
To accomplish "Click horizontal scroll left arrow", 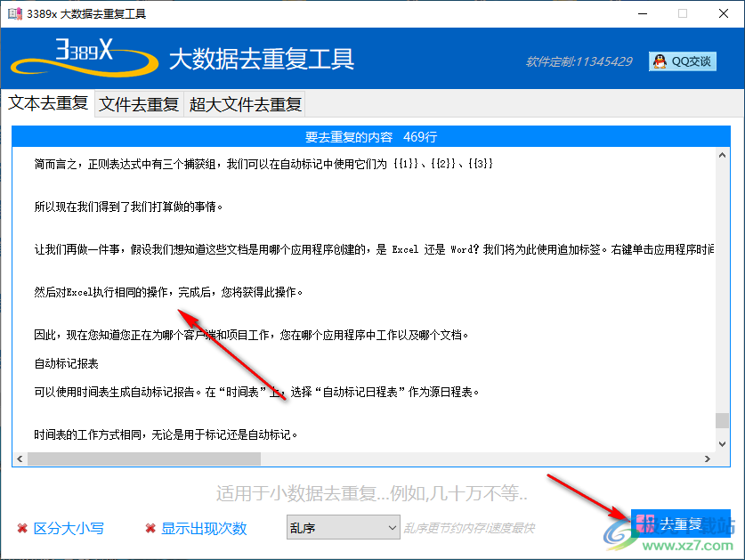I will [x=20, y=459].
